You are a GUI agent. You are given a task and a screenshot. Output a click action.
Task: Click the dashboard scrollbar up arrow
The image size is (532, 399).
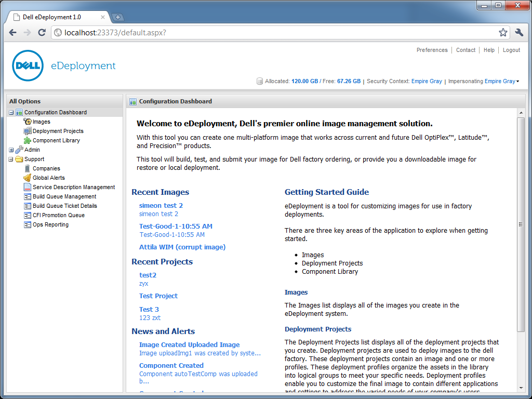521,113
